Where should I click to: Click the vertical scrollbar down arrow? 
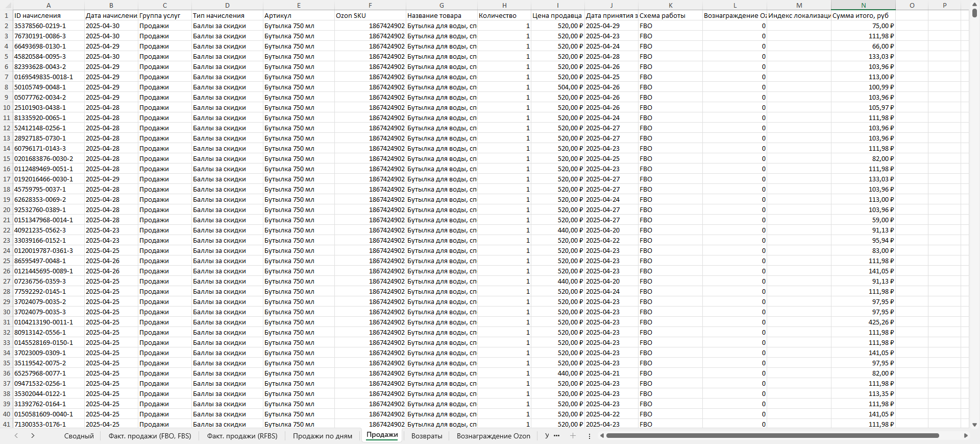click(x=974, y=425)
